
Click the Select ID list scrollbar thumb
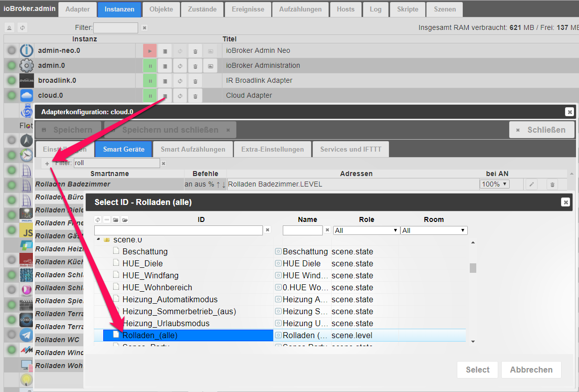click(473, 268)
